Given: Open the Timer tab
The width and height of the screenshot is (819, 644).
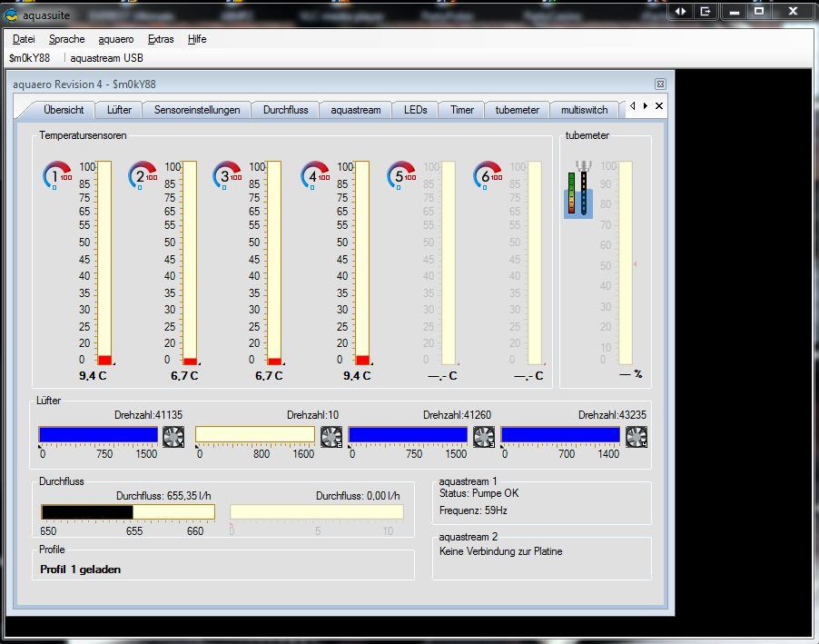Looking at the screenshot, I should click(462, 110).
